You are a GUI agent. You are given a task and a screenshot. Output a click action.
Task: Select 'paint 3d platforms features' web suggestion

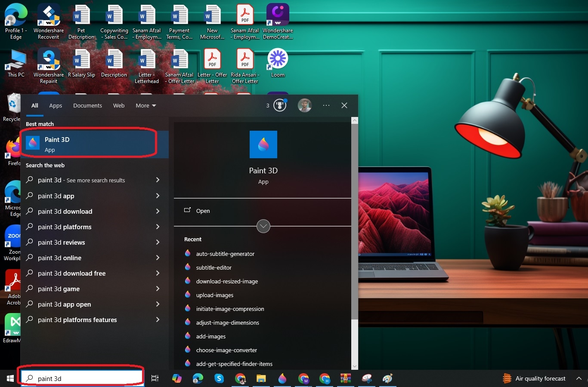[94, 319]
